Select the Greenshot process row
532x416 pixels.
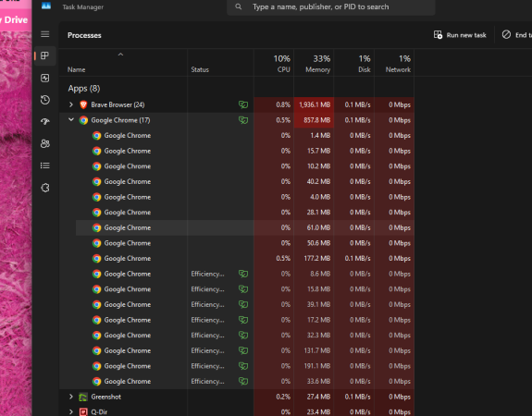237,397
